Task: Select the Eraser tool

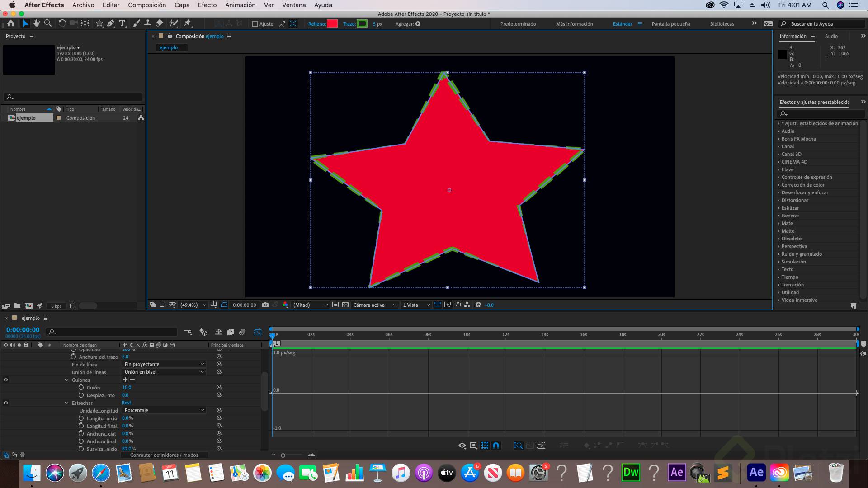Action: pos(159,23)
